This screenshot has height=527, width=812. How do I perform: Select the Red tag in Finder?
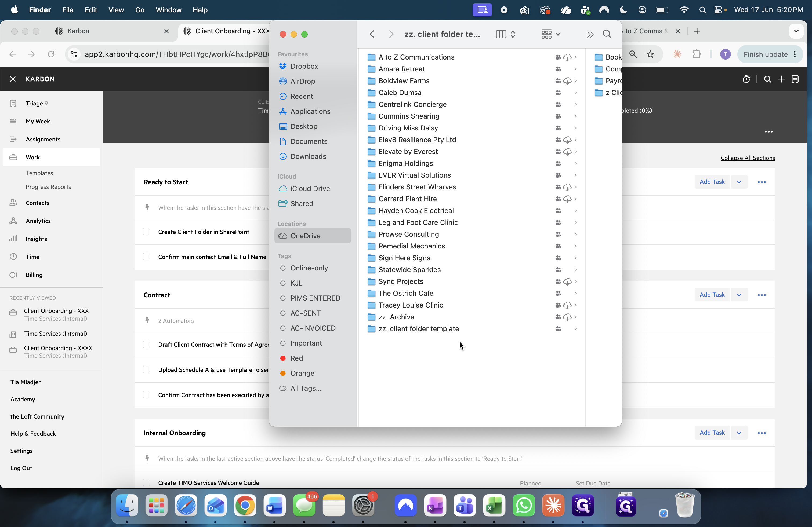291,358
